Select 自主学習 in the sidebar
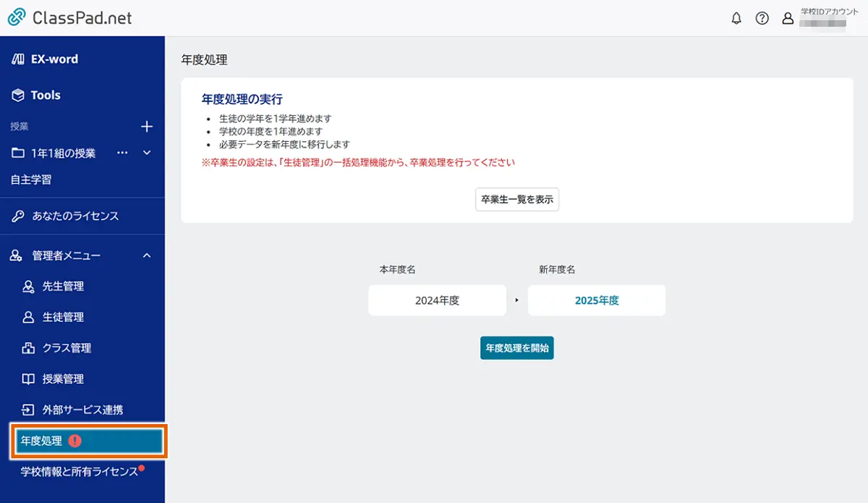The width and height of the screenshot is (868, 503). coord(30,179)
